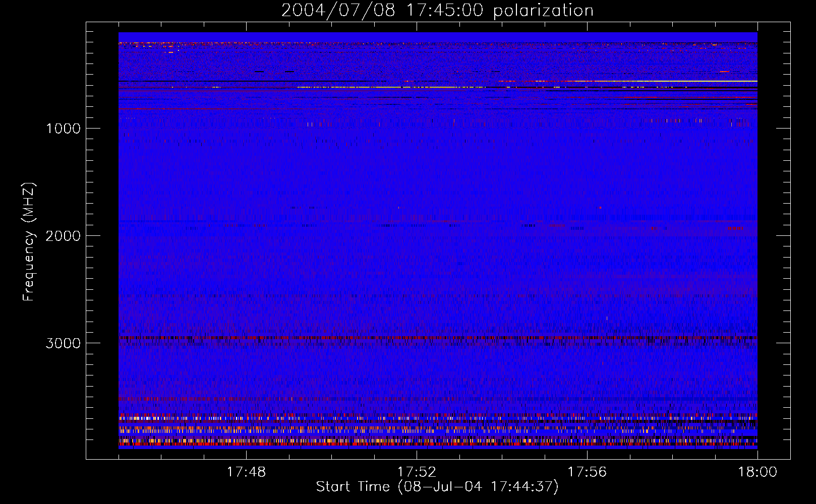Click the plot title '2004/07/08 17:45:00 polarization'
This screenshot has width=816, height=504.
[437, 11]
